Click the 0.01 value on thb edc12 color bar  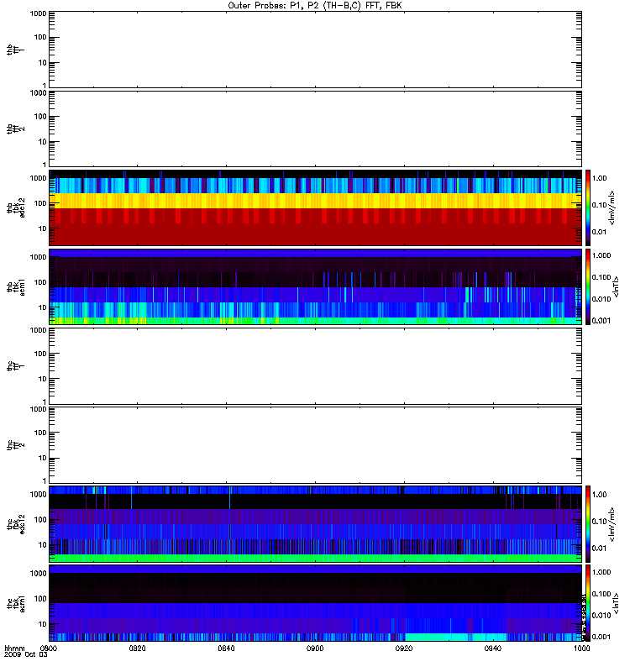coord(599,232)
